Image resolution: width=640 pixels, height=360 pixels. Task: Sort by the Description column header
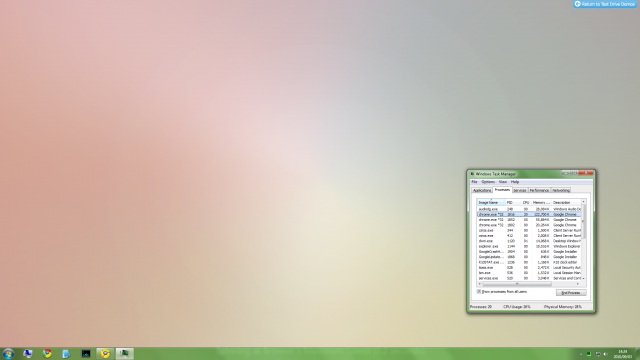click(x=566, y=202)
